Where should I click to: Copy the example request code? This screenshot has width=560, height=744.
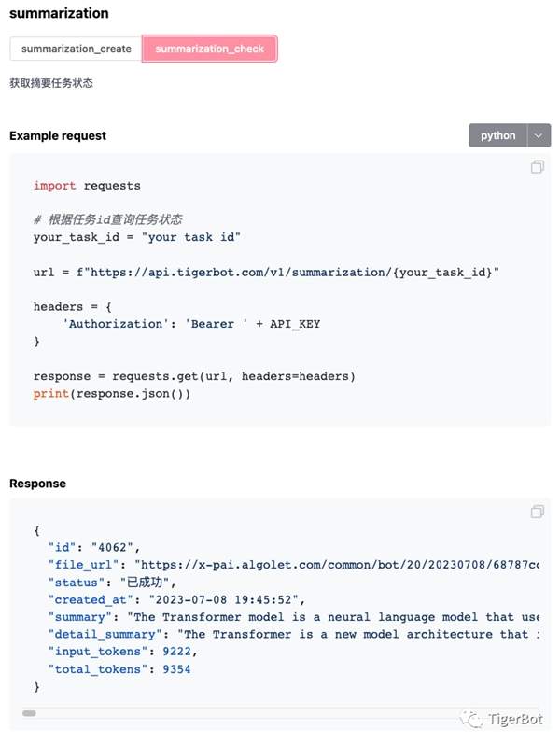coord(538,167)
